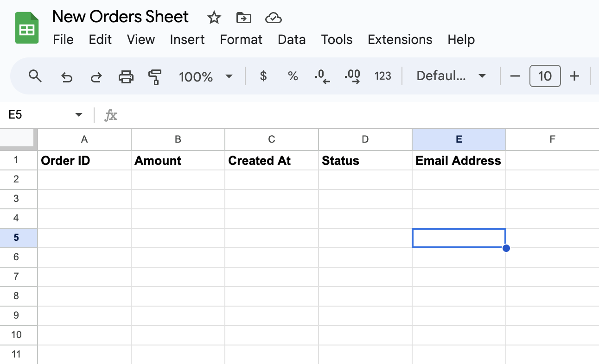Viewport: 599px width, 364px height.
Task: Open the Format menu
Action: [x=241, y=40]
